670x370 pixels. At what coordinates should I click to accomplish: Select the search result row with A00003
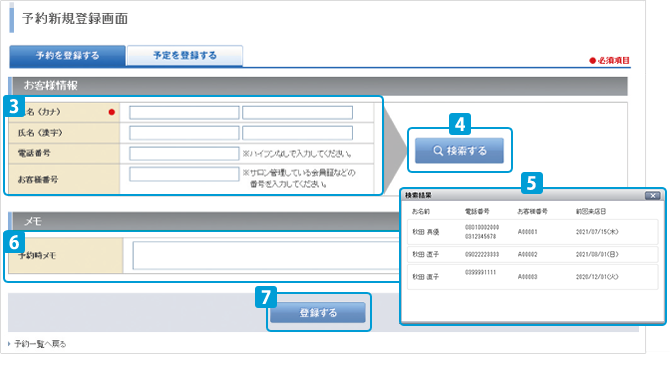532,277
